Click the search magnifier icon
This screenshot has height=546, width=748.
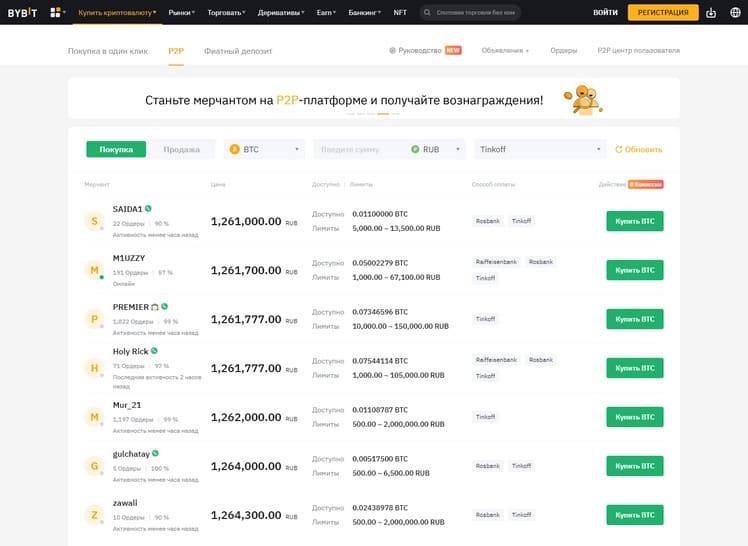[x=427, y=12]
